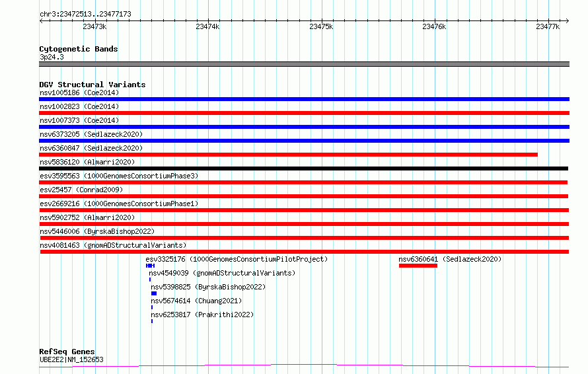The image size is (588, 374).
Task: Open the nsv5836120 (Almarri2020) label
Action: pyautogui.click(x=87, y=162)
